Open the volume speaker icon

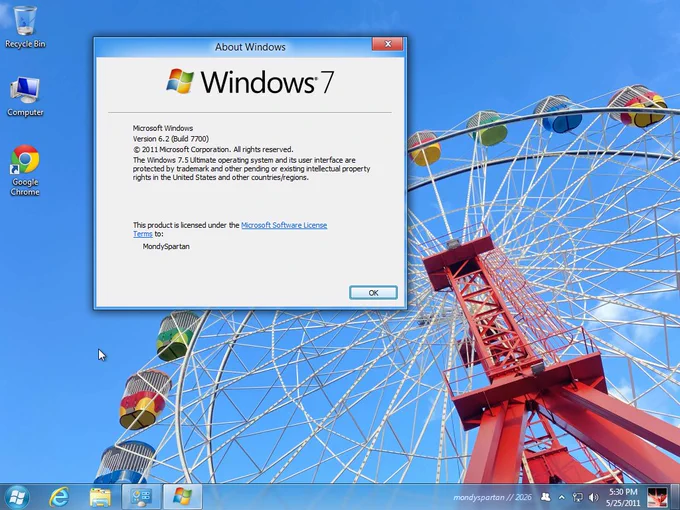coord(594,497)
